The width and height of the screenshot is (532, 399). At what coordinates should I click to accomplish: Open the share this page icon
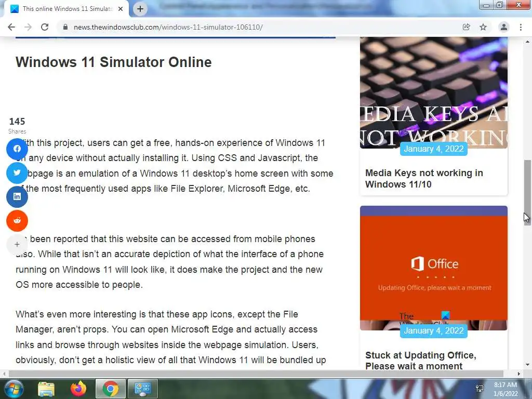pos(466,27)
